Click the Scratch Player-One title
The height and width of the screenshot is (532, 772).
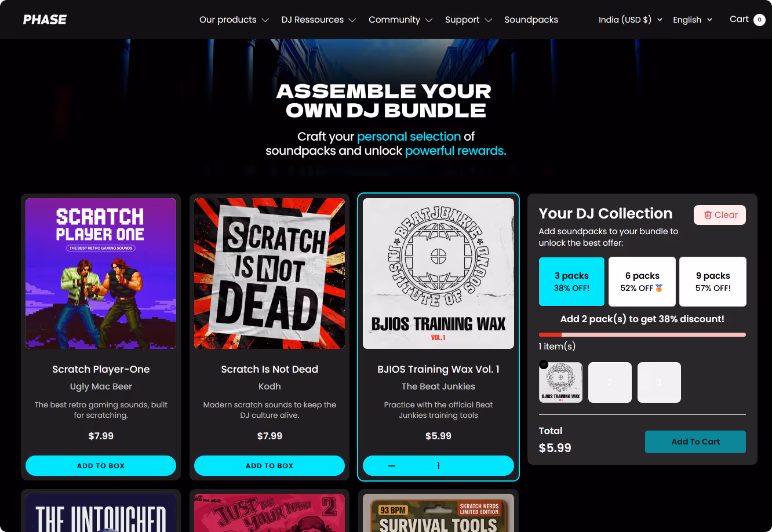[101, 369]
